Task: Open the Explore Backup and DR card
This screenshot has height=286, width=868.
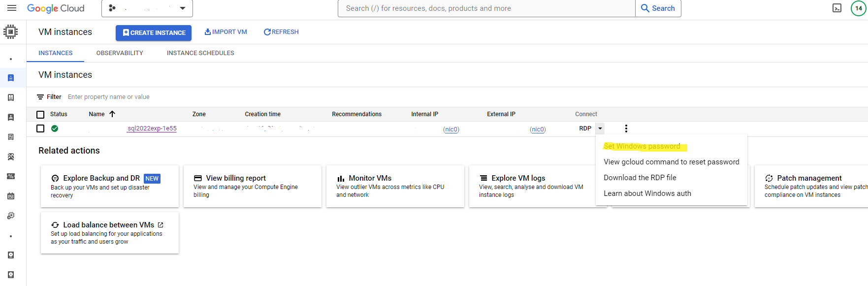Action: 110,186
